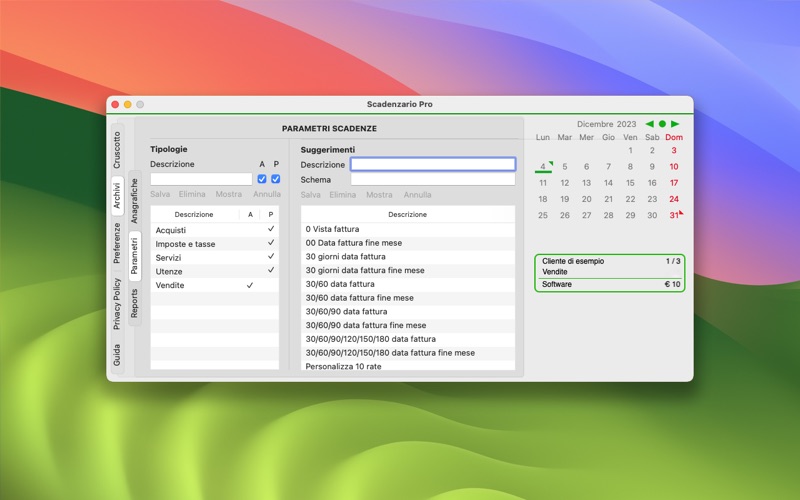This screenshot has width=800, height=500.
Task: Click Annulla under Tipologie
Action: pos(267,194)
